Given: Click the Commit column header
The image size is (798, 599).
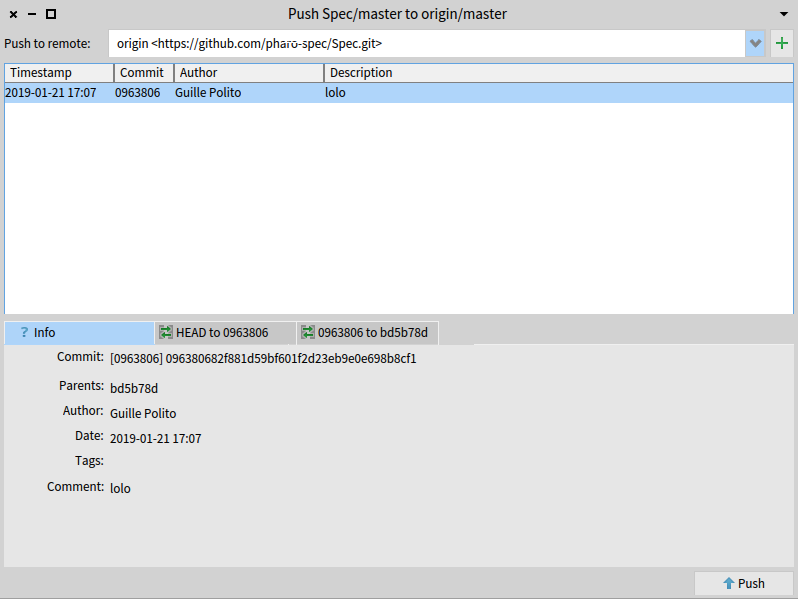Looking at the screenshot, I should 143,73.
